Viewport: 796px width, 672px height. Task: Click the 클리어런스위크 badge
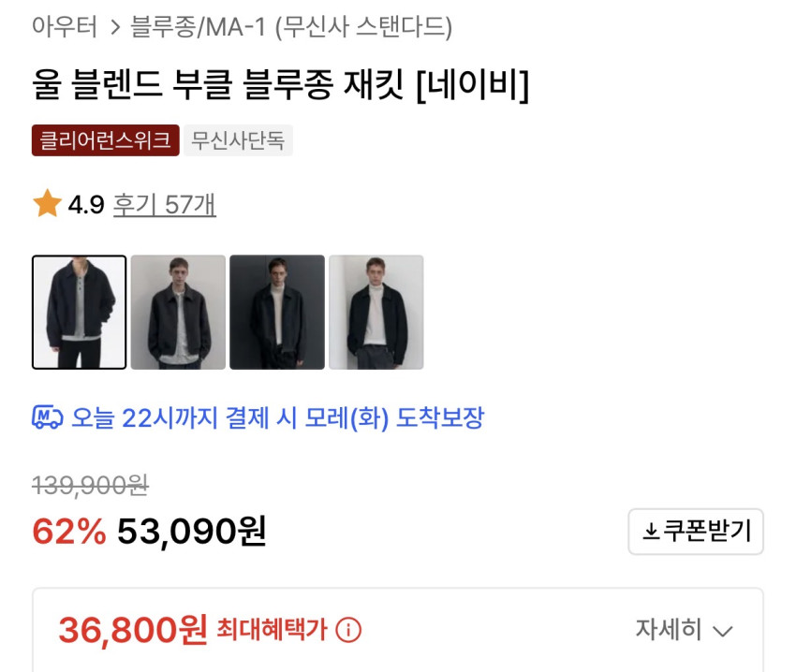pos(105,140)
